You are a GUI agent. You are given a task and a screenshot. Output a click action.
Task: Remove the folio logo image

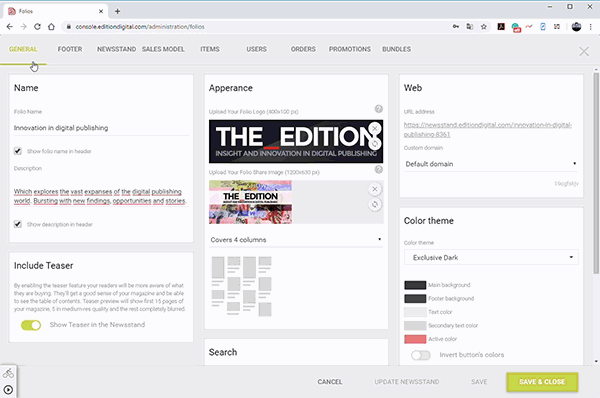(x=375, y=128)
